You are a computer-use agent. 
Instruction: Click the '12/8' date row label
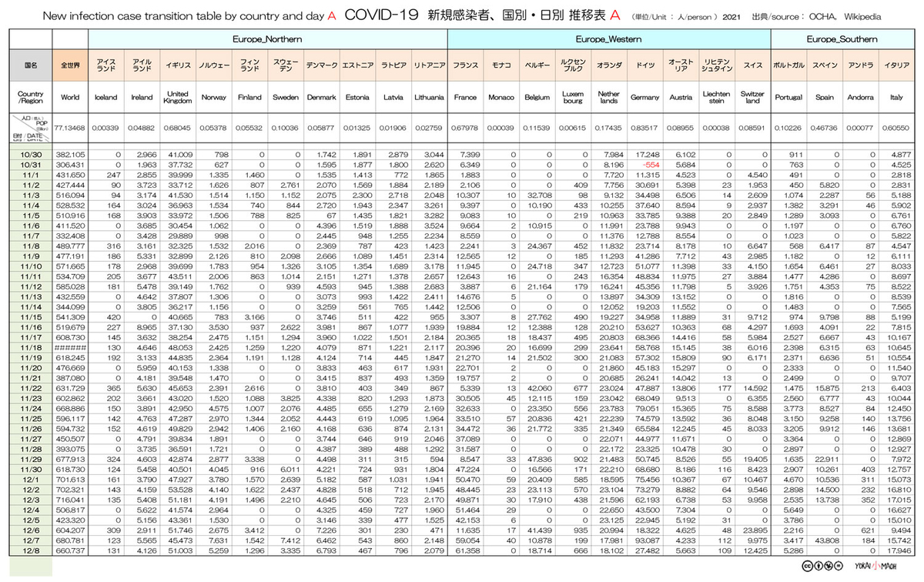(x=31, y=550)
